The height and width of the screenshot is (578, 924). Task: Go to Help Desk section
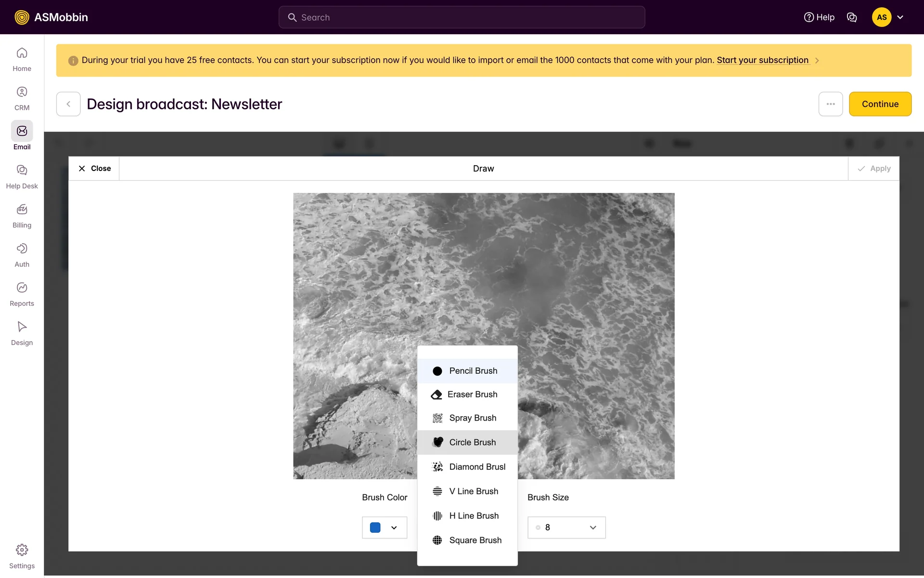(22, 170)
